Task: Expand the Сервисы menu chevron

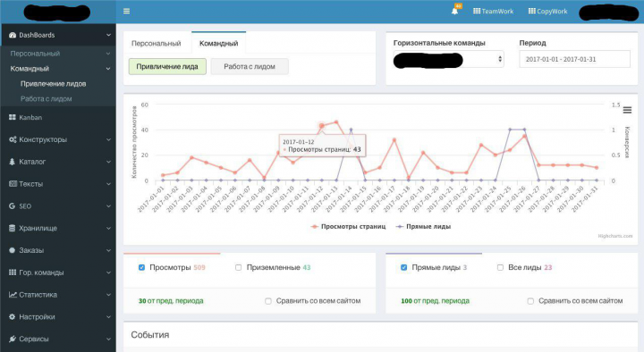Action: 108,339
